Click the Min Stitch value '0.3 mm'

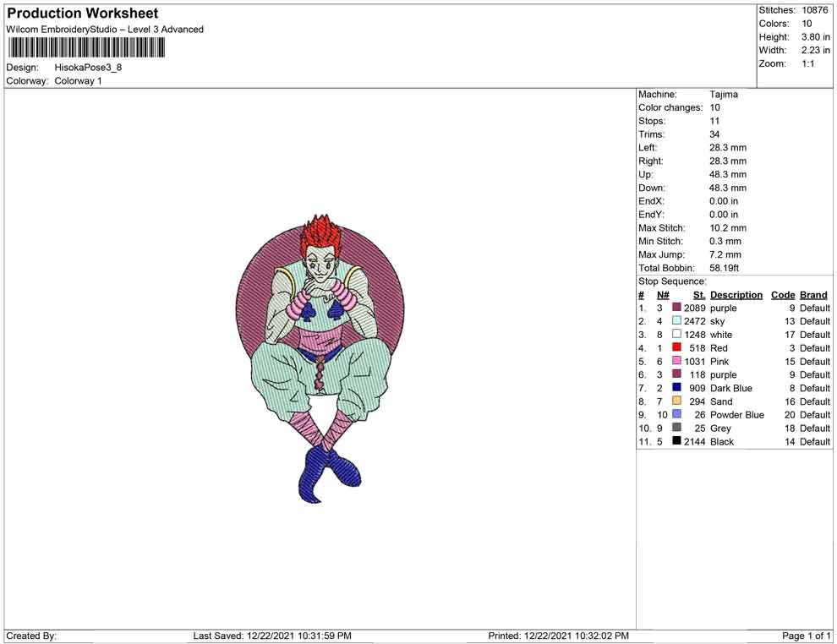coord(725,241)
